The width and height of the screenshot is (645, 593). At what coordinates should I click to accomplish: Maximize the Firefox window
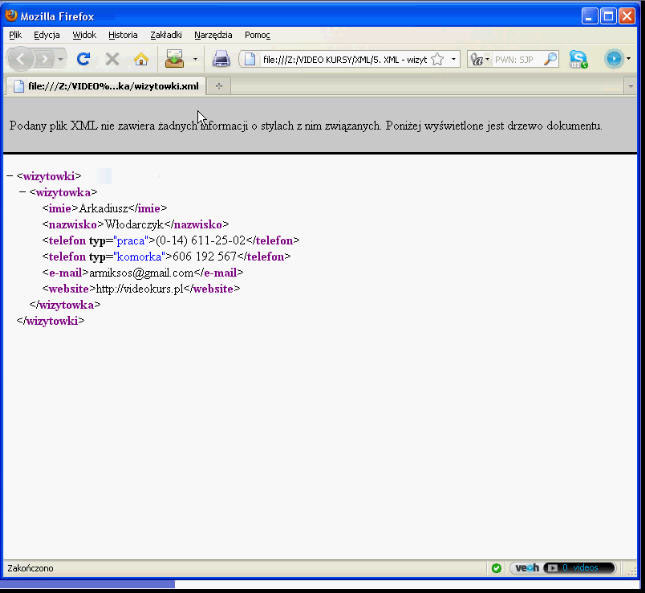point(608,16)
